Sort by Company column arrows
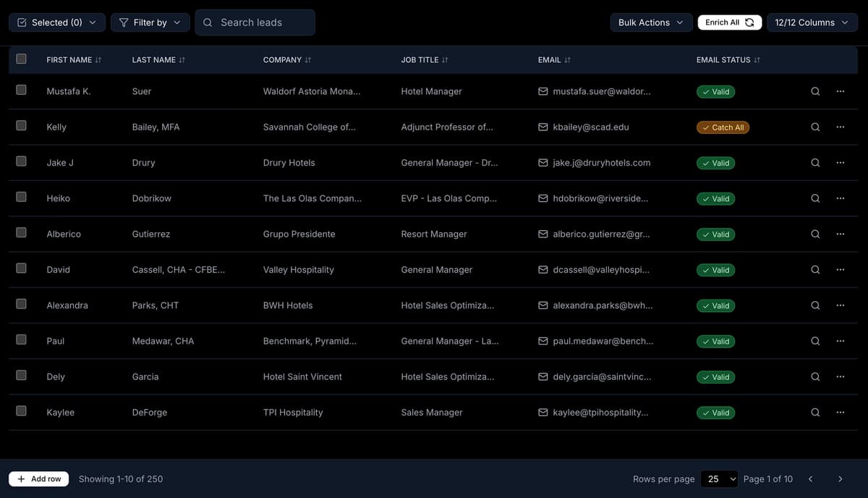This screenshot has width=868, height=498. 308,60
